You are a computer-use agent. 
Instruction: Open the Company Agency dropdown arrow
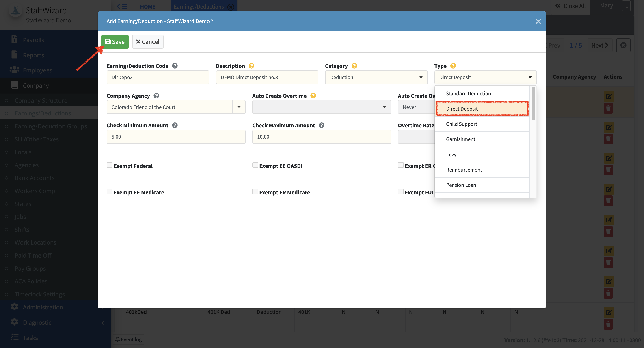coord(239,107)
